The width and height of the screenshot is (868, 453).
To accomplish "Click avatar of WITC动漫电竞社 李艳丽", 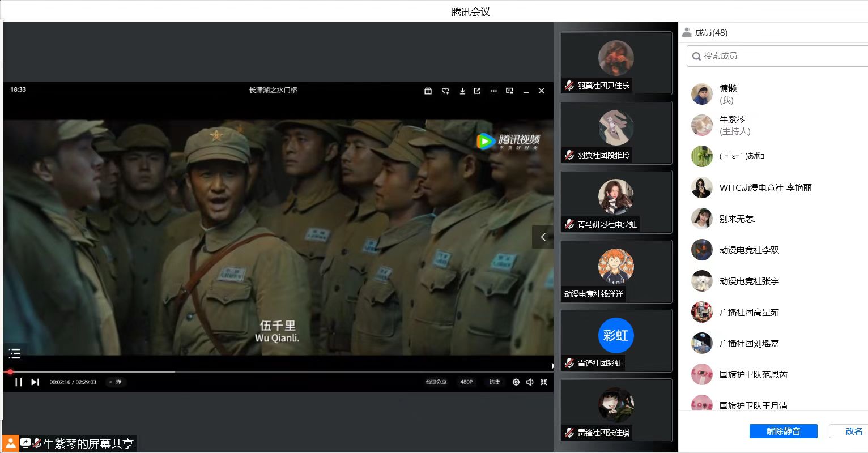I will (x=702, y=187).
